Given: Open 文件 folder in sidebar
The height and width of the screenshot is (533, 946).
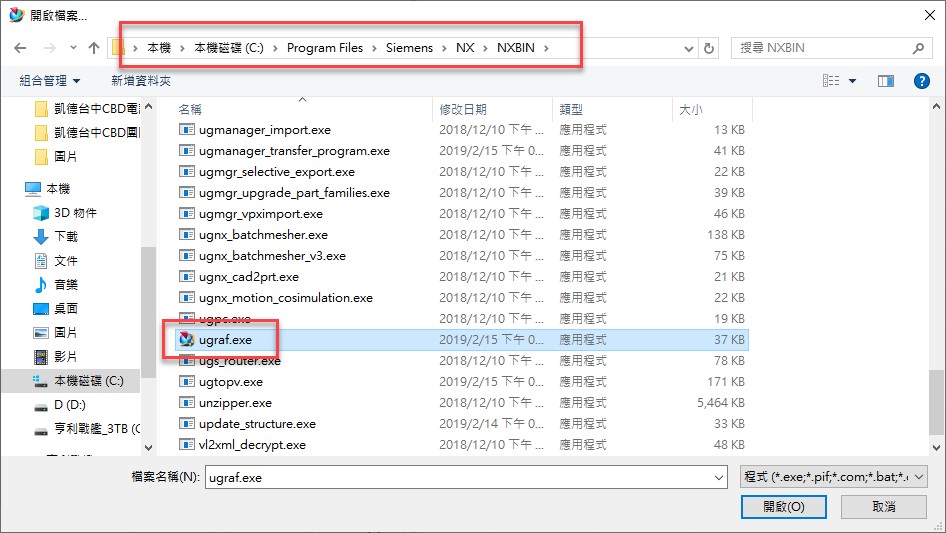Looking at the screenshot, I should [66, 261].
